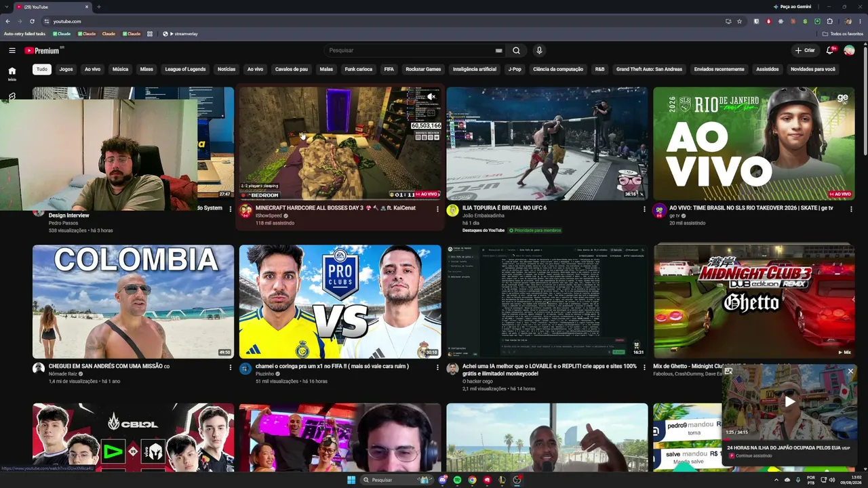Image resolution: width=868 pixels, height=488 pixels.
Task: Select the Tudo filter chip
Action: point(42,69)
